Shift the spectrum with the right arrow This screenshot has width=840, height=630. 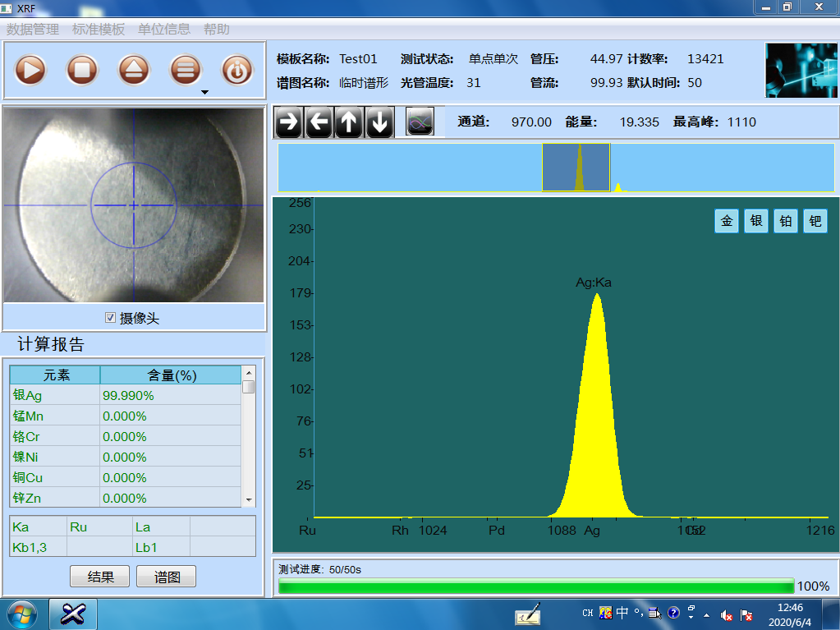[x=288, y=122]
